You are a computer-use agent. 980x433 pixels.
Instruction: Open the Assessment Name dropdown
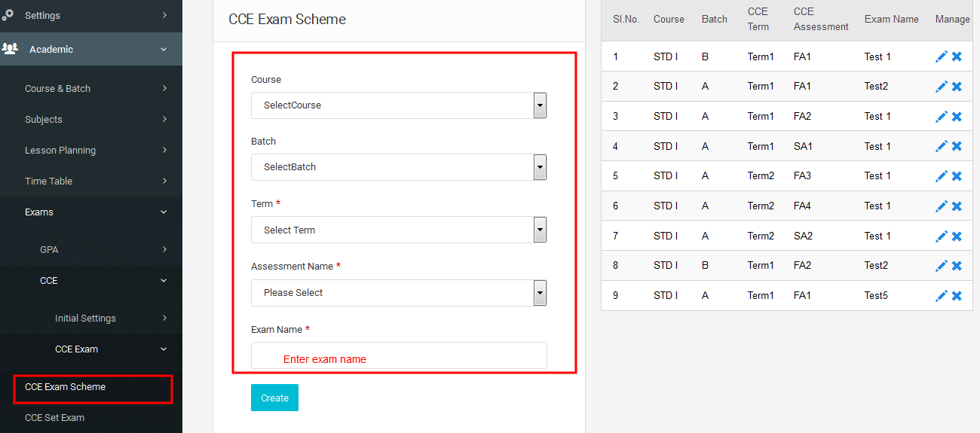[399, 293]
